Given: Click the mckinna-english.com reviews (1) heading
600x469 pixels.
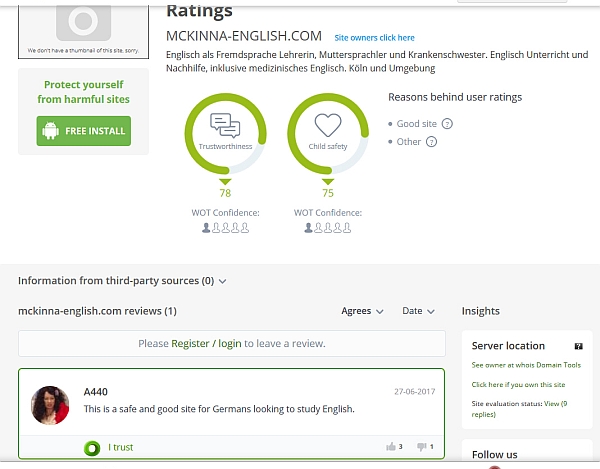Looking at the screenshot, I should (97, 311).
